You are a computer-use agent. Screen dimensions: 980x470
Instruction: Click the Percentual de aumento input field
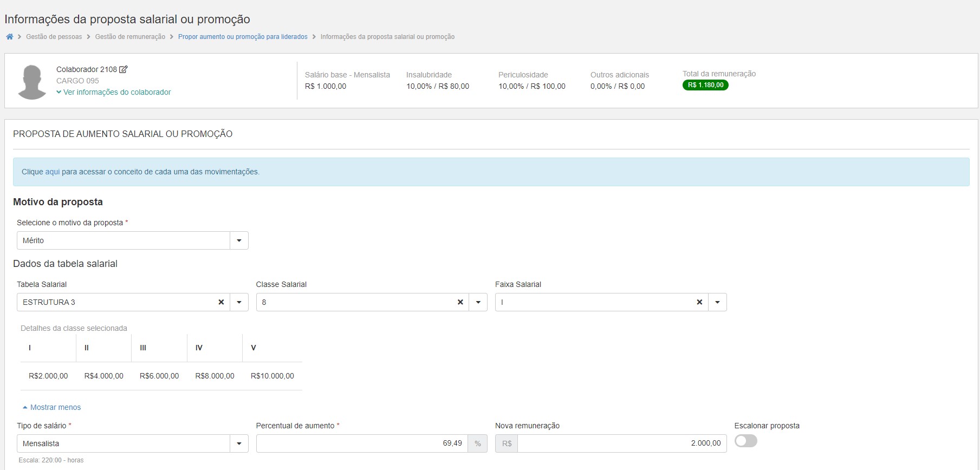(362, 443)
